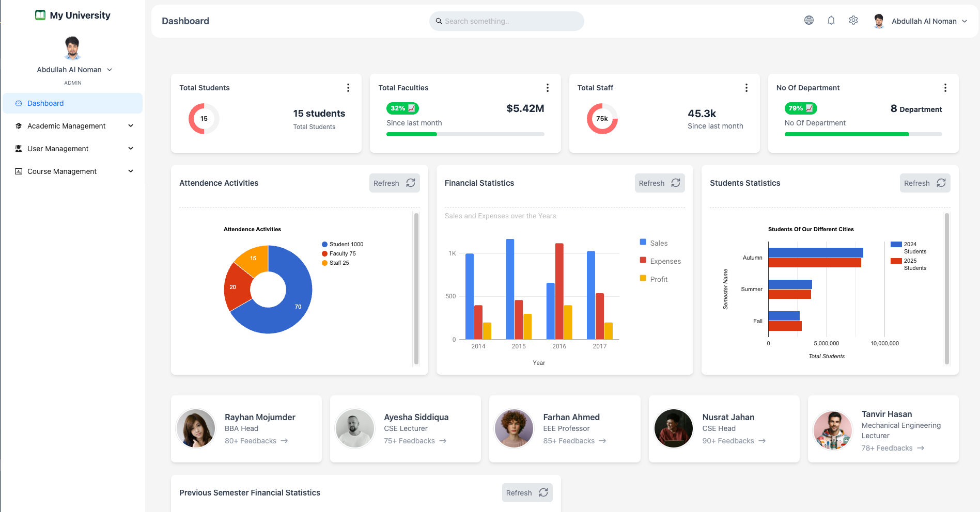Click the Students Statistics panel scrollbar
The height and width of the screenshot is (512, 980).
947,289
